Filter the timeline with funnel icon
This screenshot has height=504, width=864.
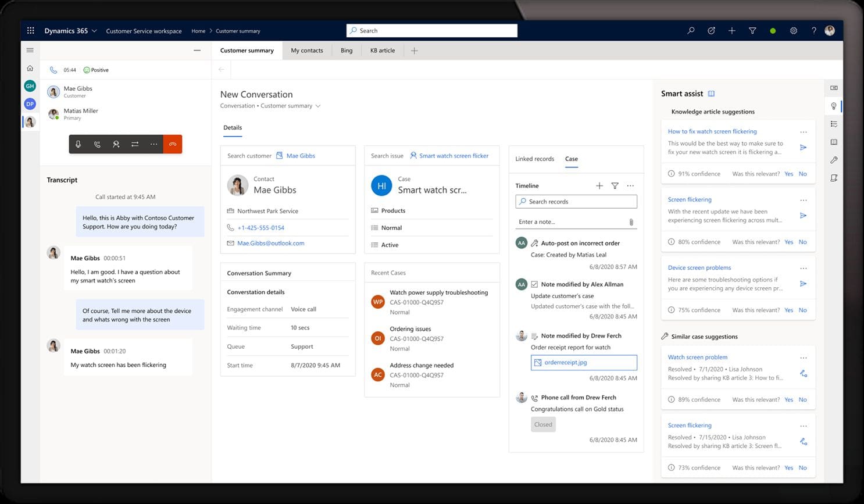click(x=615, y=186)
